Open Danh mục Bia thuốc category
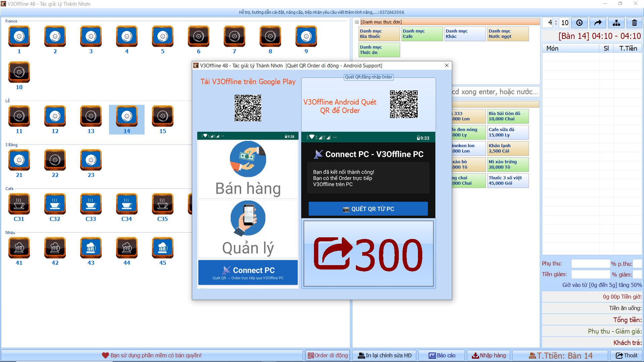This screenshot has height=362, width=644. pyautogui.click(x=379, y=34)
